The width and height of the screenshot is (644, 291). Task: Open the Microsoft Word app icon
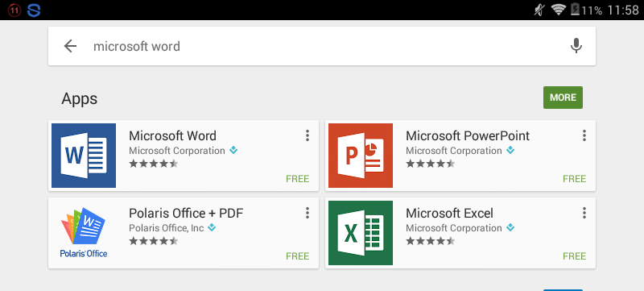[84, 156]
